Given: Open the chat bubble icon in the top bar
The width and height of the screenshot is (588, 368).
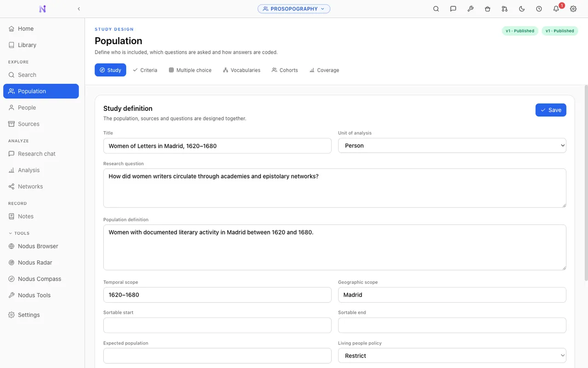Looking at the screenshot, I should 453,9.
